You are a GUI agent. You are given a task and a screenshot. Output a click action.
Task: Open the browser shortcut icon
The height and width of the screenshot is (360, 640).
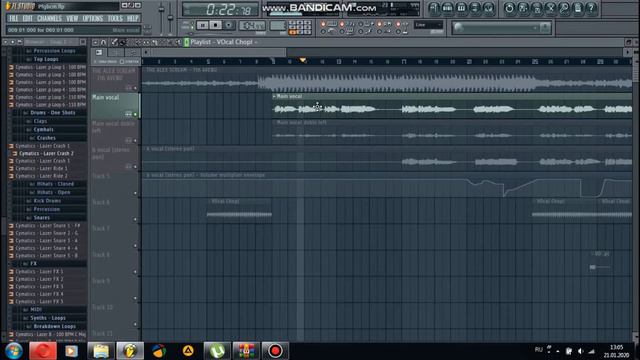pyautogui.click(x=475, y=8)
